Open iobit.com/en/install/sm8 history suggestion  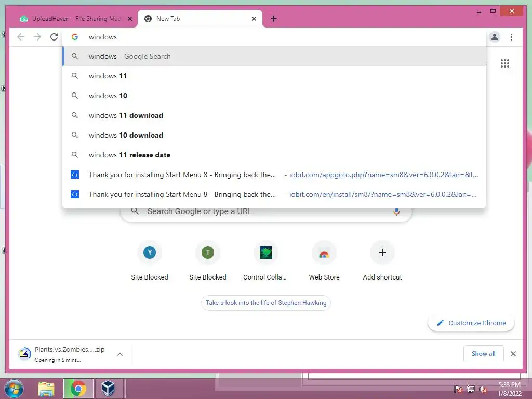coord(274,194)
